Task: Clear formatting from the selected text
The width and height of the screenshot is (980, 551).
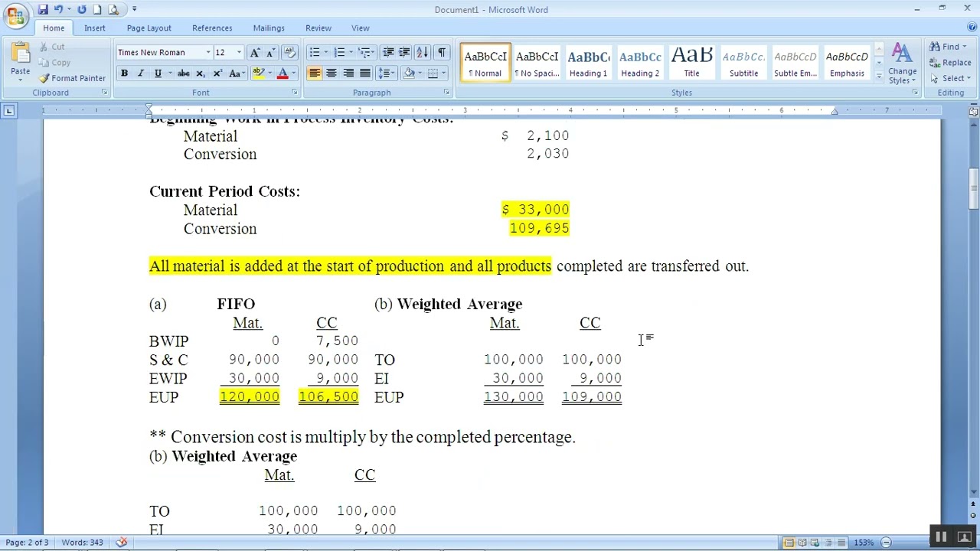Action: (289, 52)
